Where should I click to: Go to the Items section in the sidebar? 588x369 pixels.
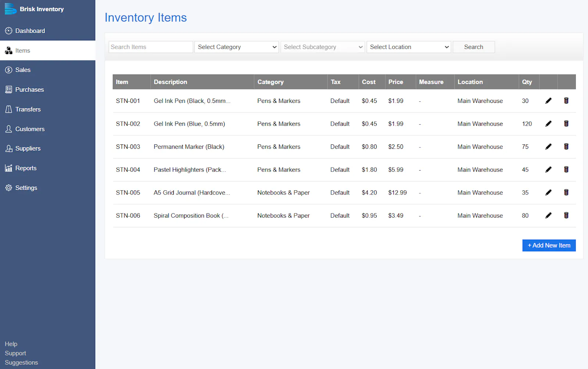(x=48, y=50)
